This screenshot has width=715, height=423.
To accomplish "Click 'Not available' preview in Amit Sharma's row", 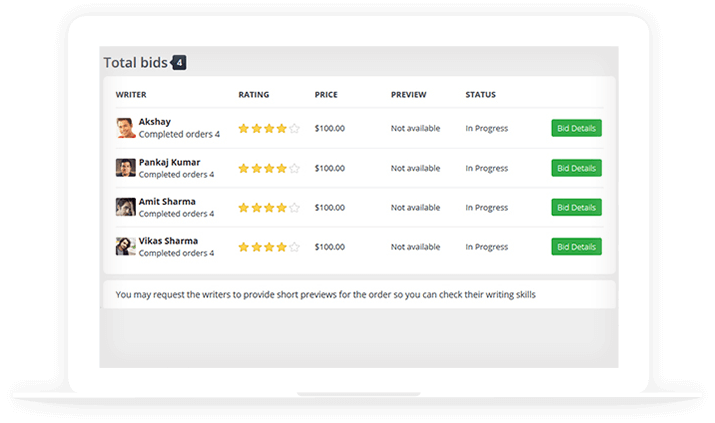I will 415,207.
